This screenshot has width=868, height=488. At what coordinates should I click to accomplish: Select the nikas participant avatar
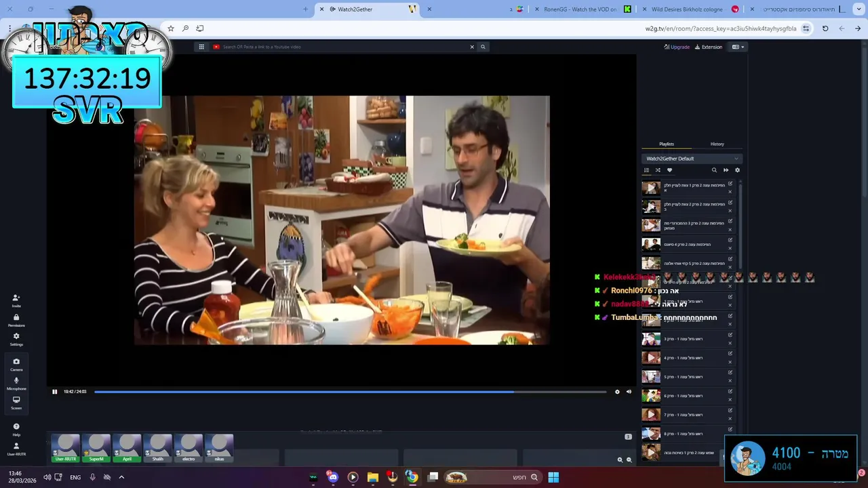(x=219, y=448)
